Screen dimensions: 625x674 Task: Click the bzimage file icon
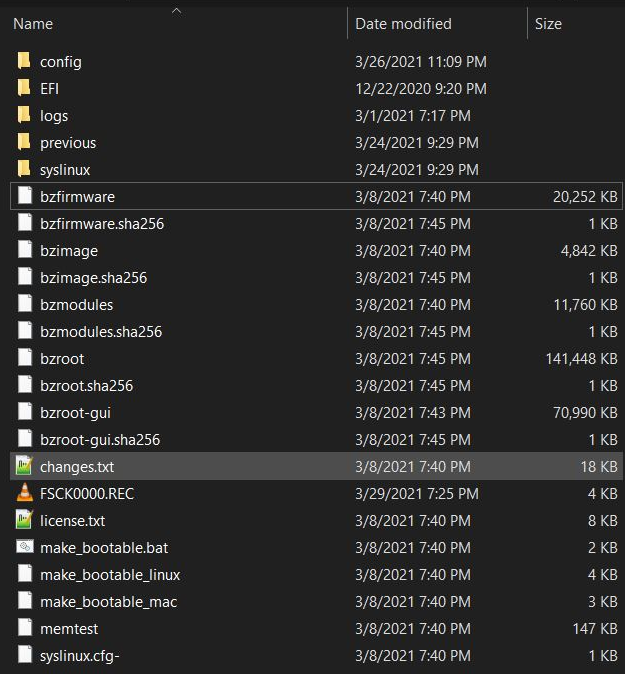click(x=25, y=251)
